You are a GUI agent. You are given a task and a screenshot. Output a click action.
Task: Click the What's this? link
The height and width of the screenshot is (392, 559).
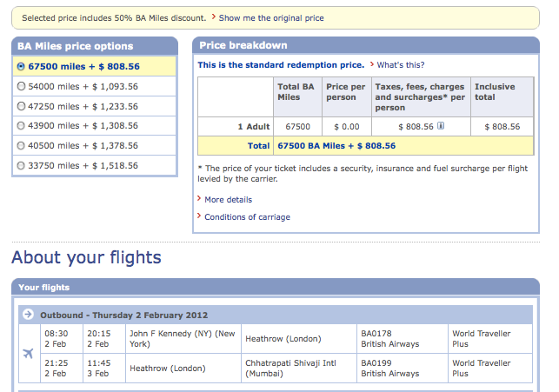[400, 65]
